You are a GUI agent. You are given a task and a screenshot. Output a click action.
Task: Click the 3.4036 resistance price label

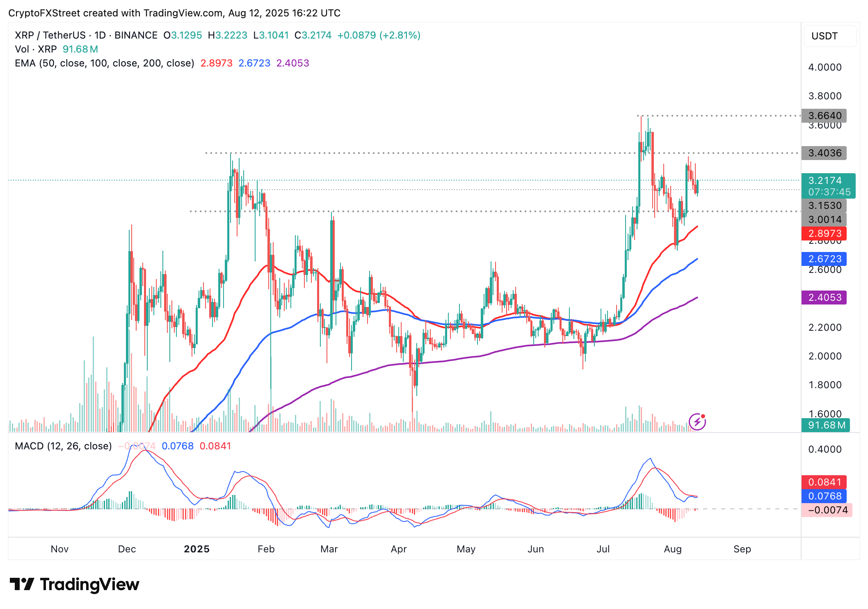[x=824, y=153]
